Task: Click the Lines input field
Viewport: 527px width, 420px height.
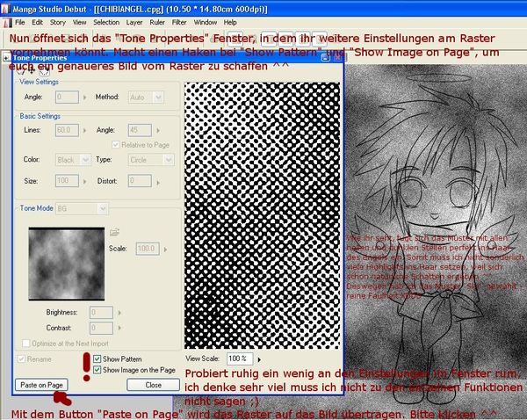Action: click(x=67, y=130)
